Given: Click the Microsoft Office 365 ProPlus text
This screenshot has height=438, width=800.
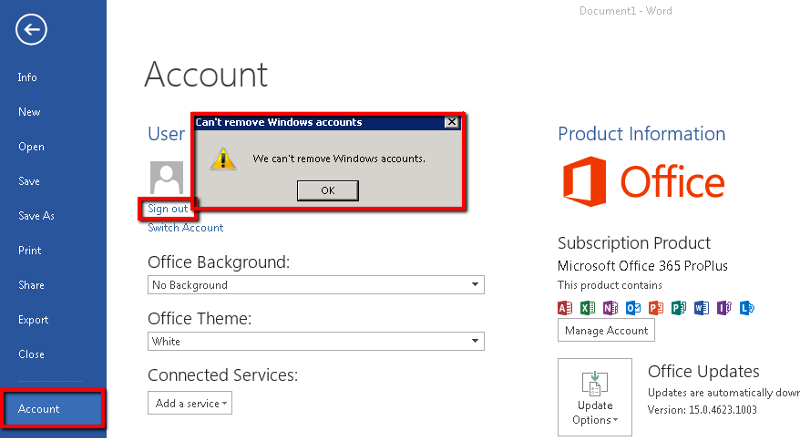Looking at the screenshot, I should pos(642,266).
